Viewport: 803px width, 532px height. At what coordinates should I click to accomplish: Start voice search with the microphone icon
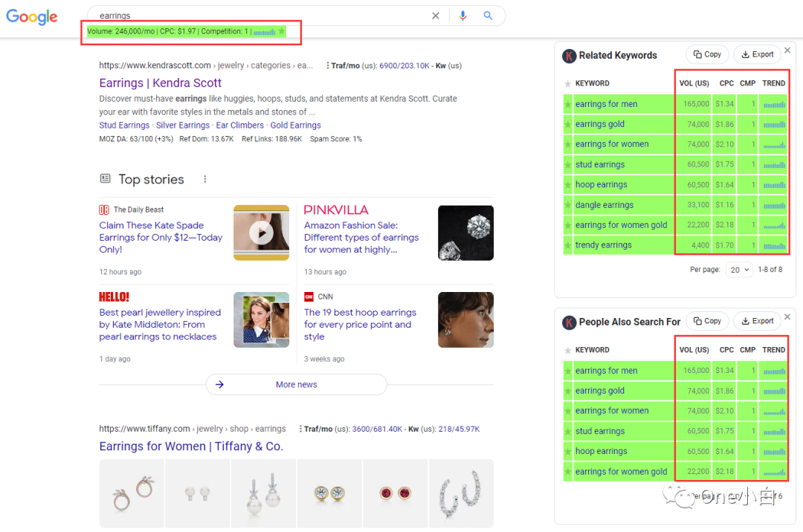click(x=463, y=16)
